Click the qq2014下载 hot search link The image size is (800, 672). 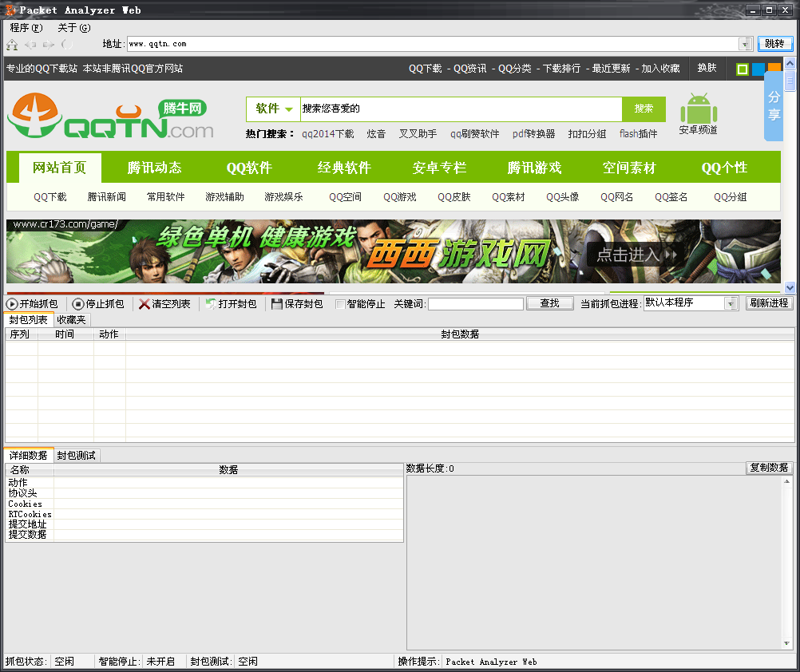tap(327, 133)
